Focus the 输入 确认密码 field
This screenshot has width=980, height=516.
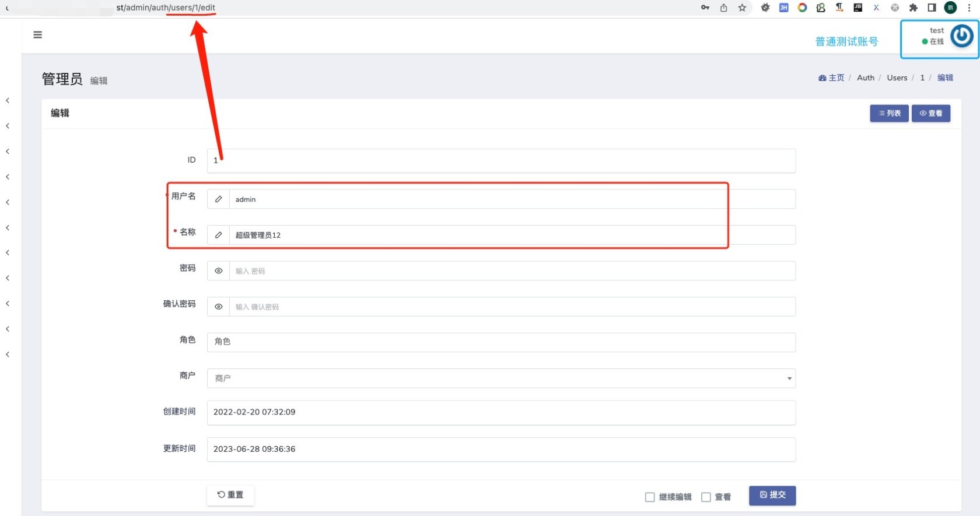(512, 307)
